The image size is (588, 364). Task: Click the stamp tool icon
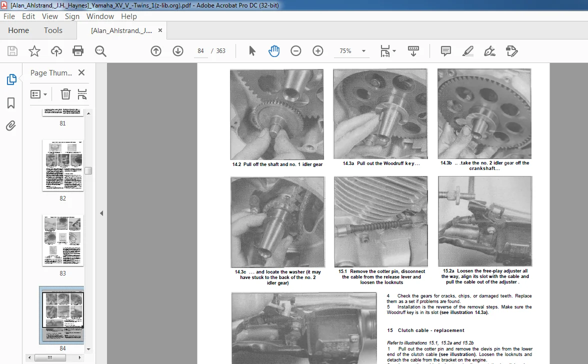[511, 51]
